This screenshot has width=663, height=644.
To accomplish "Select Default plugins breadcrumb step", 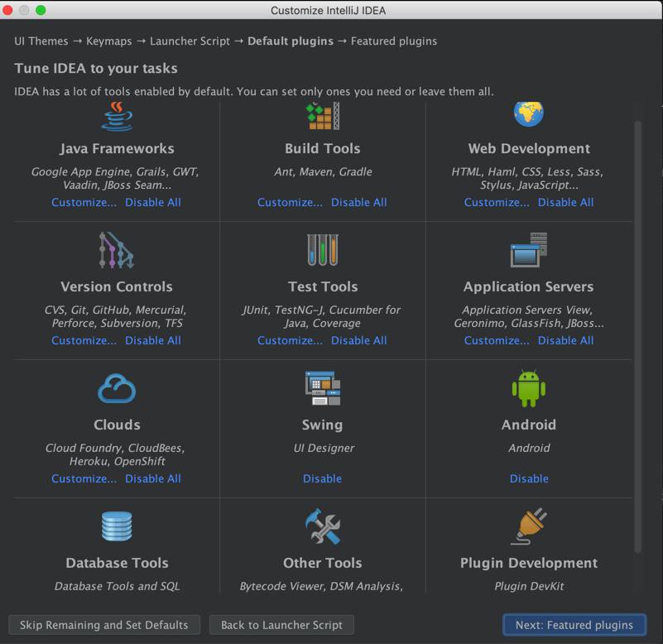I will [291, 41].
